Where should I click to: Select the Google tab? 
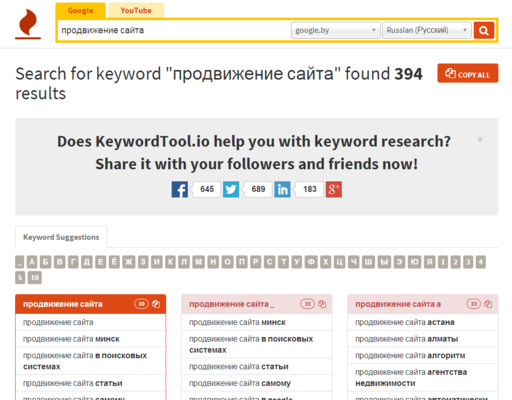coord(80,10)
